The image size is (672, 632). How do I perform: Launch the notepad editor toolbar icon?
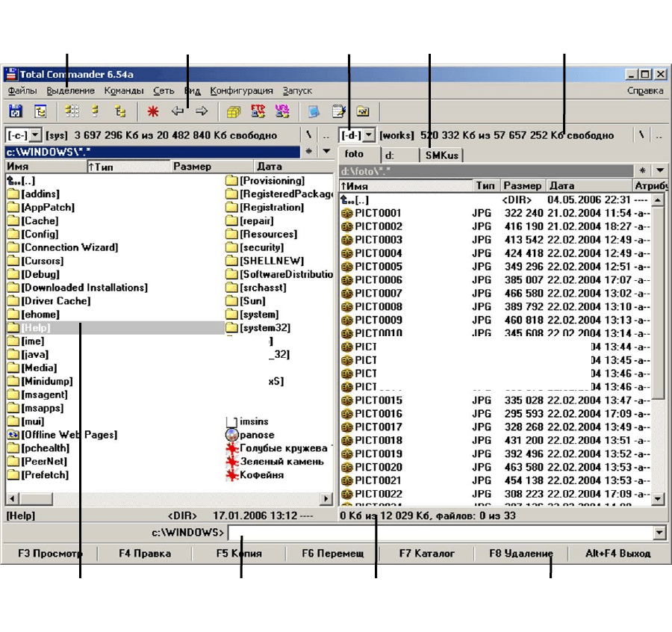click(338, 111)
